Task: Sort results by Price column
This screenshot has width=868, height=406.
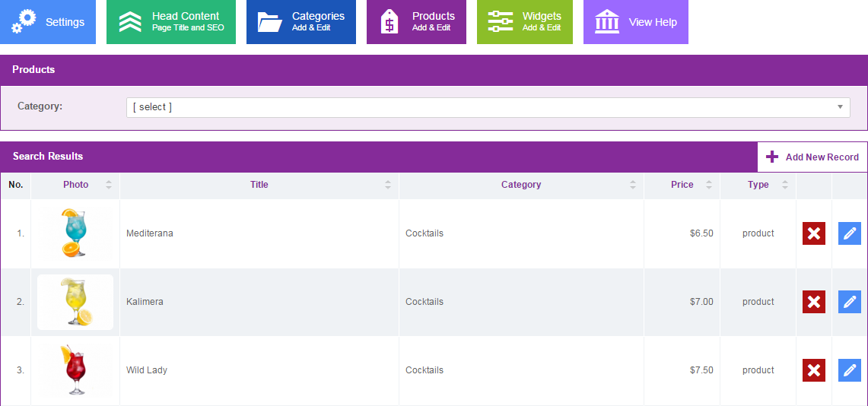Action: pos(682,185)
